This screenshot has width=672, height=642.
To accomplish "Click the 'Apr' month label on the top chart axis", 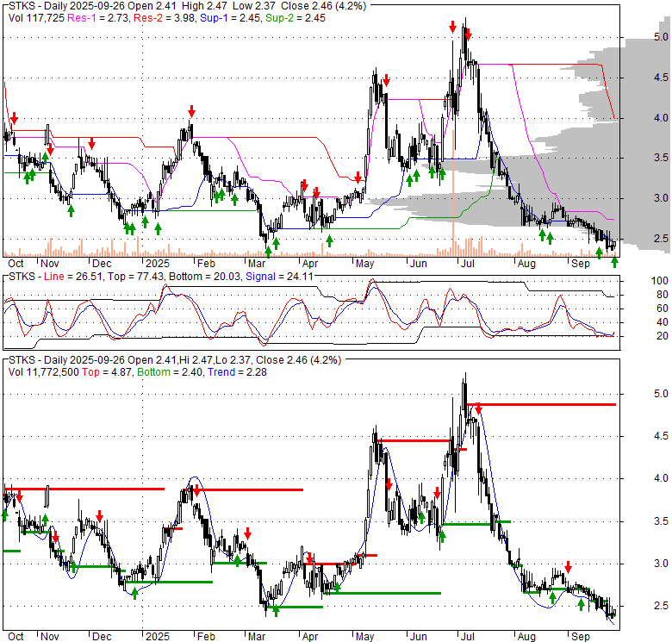I will (310, 263).
